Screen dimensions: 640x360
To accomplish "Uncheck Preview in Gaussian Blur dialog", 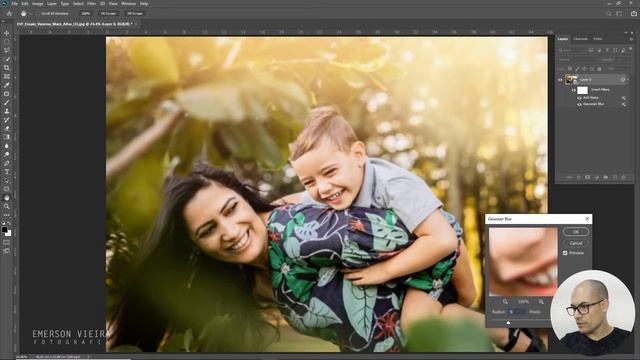I will coord(565,253).
